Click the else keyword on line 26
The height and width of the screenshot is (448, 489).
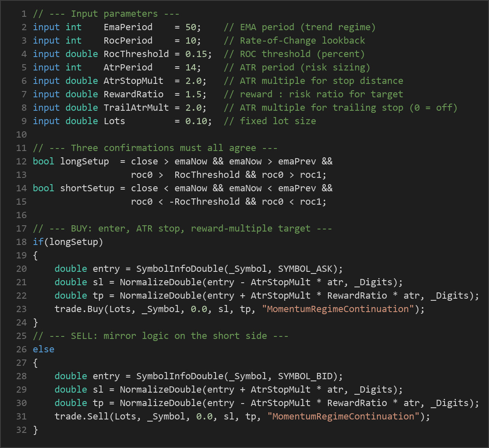tap(44, 349)
